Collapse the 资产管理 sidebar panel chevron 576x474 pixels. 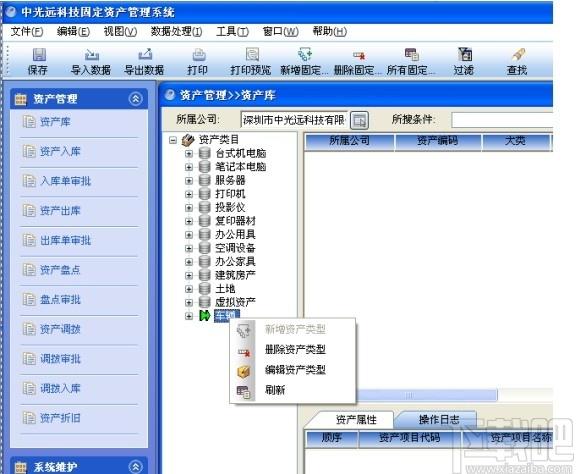pos(136,98)
